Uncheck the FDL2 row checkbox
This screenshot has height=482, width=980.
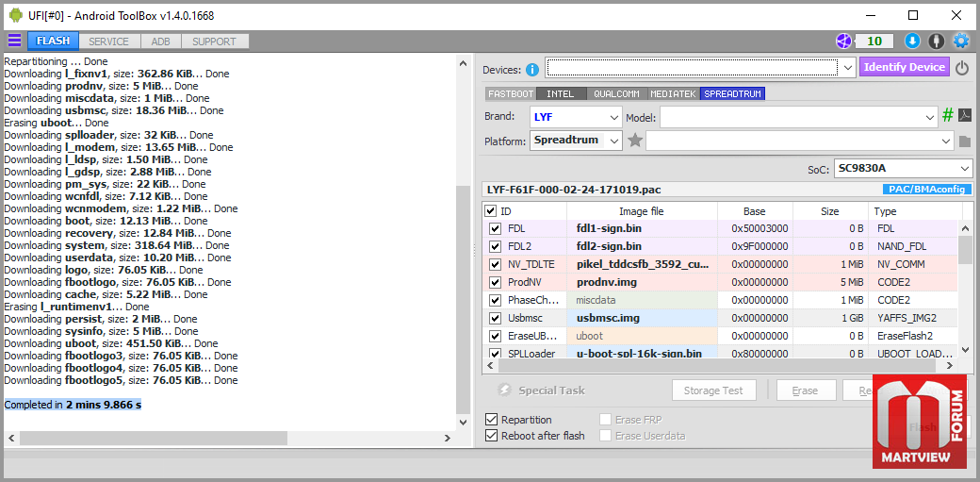tap(496, 246)
